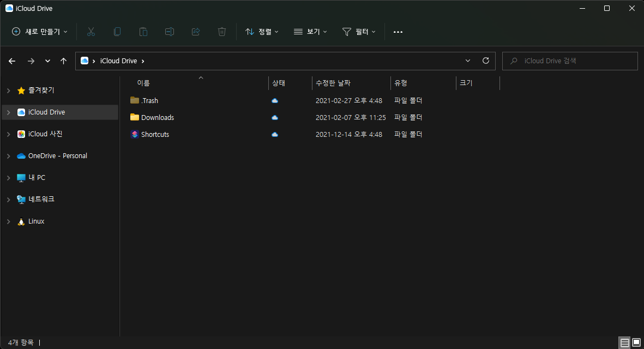Toggle the 이름 column sort order
Image resolution: width=644 pixels, height=349 pixels.
(144, 83)
